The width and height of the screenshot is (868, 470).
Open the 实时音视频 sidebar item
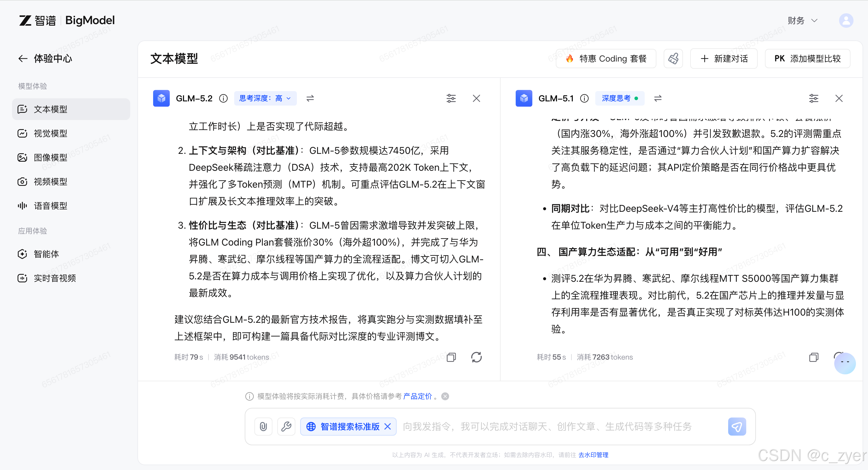pos(71,278)
